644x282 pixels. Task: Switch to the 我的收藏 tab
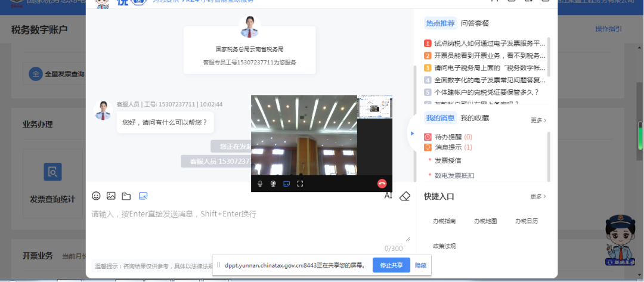tap(475, 118)
